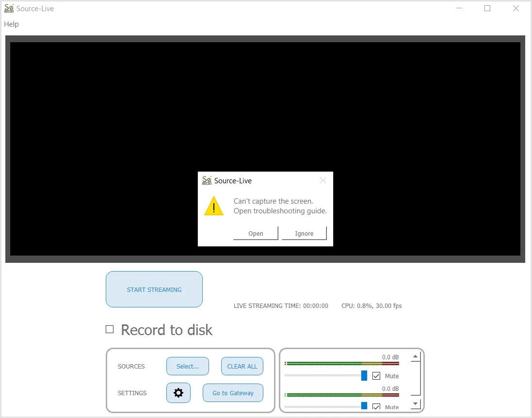
Task: Click Ignore in the warning dialog
Action: [304, 233]
